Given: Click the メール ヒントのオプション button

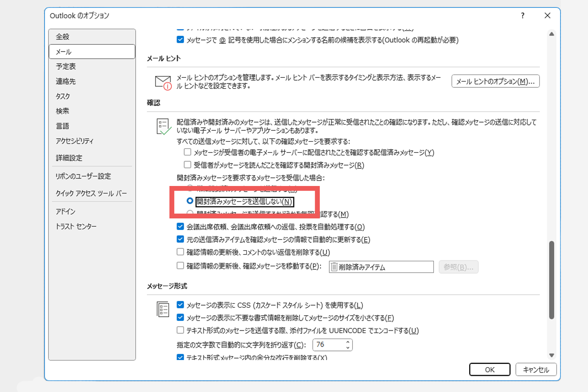Looking at the screenshot, I should click(x=495, y=82).
